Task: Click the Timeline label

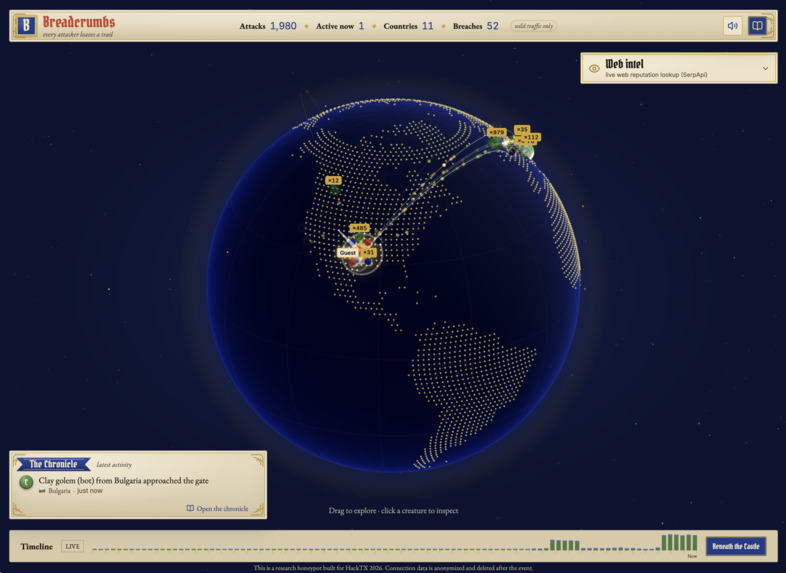Action: click(37, 546)
